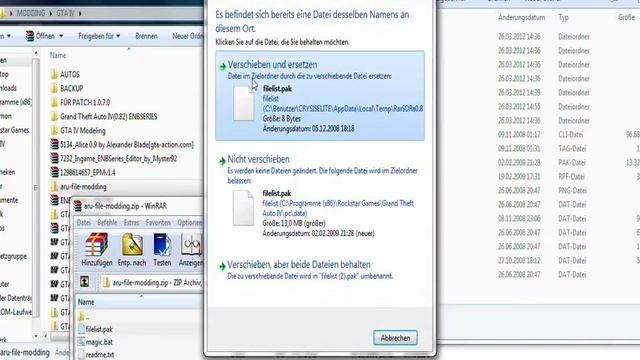Click Änderungsdatum column header in right window

click(521, 18)
